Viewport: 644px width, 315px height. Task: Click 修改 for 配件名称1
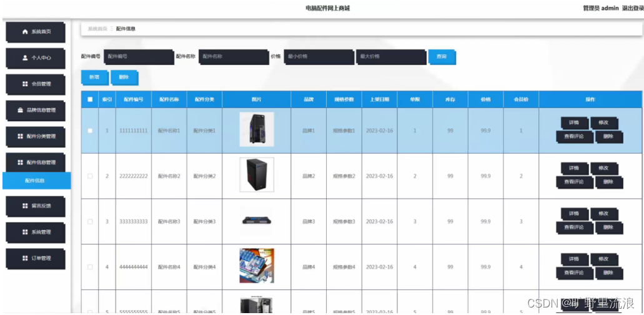(x=604, y=122)
